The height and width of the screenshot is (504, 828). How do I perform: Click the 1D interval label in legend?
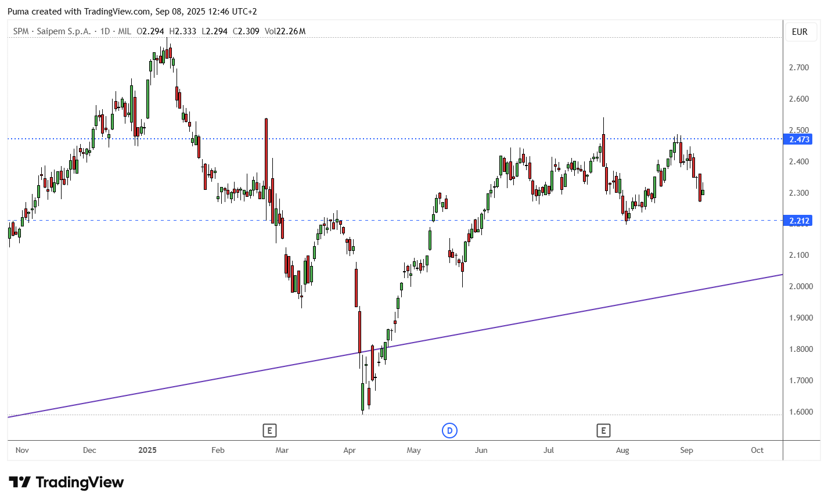105,31
